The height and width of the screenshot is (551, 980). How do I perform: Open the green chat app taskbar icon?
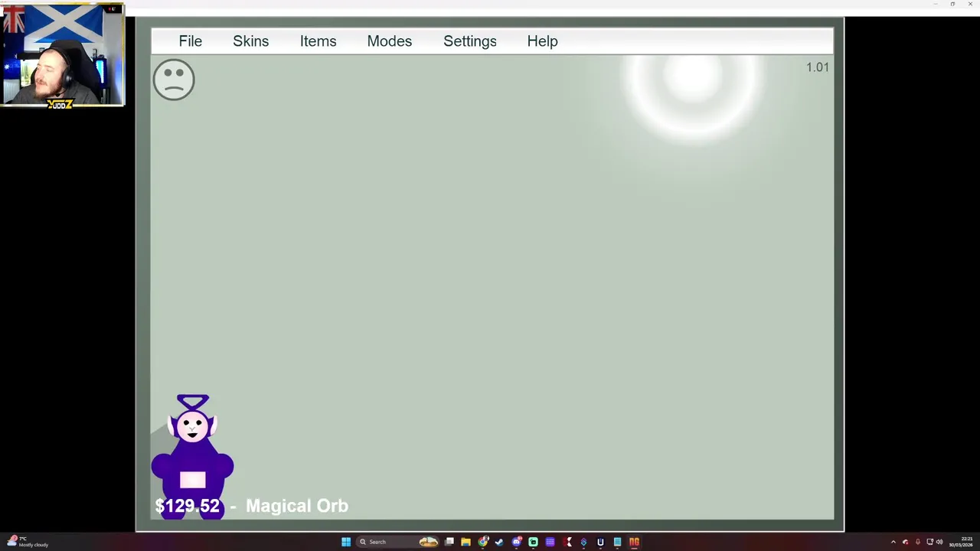point(533,542)
